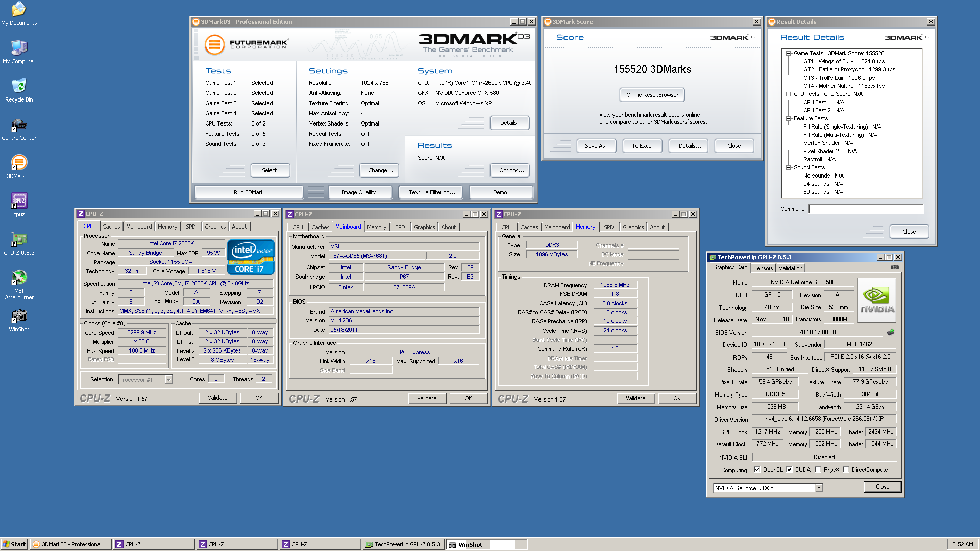This screenshot has width=980, height=551.
Task: Open the Processor #1 selection dropdown
Action: 168,380
